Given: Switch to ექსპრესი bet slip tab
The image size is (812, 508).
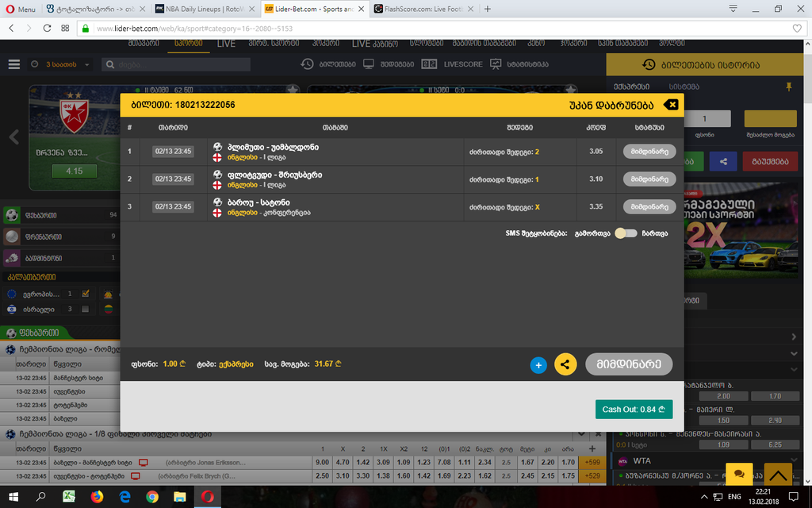Looking at the screenshot, I should tap(631, 87).
